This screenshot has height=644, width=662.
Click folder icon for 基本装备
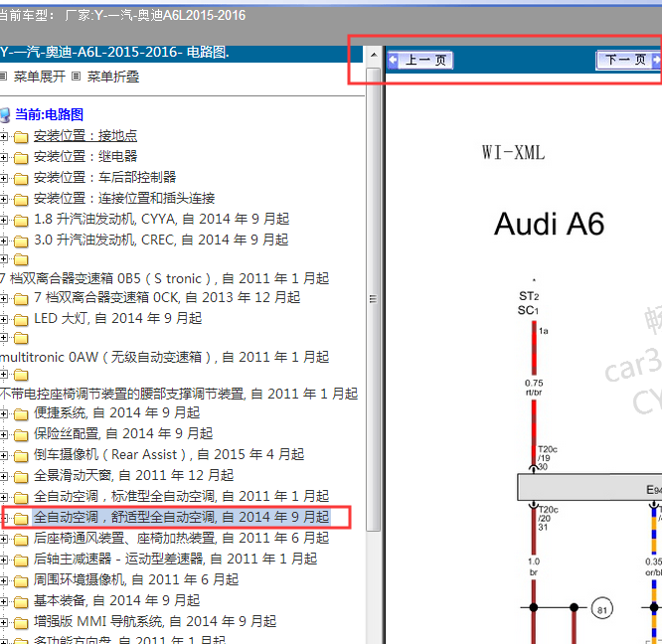coord(21,602)
